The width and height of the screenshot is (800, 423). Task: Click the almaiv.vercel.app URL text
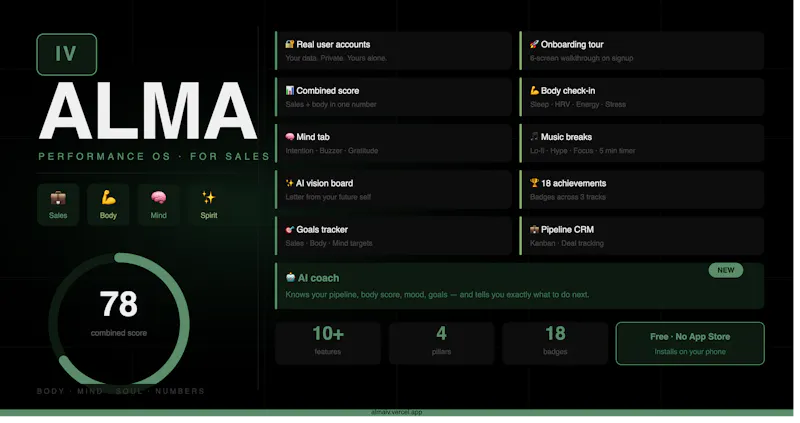396,412
